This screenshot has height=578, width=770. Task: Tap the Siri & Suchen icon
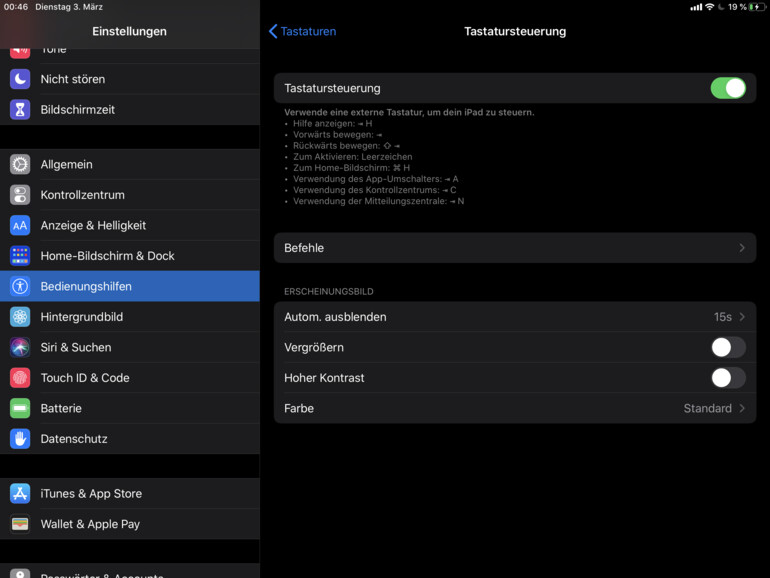[x=20, y=347]
